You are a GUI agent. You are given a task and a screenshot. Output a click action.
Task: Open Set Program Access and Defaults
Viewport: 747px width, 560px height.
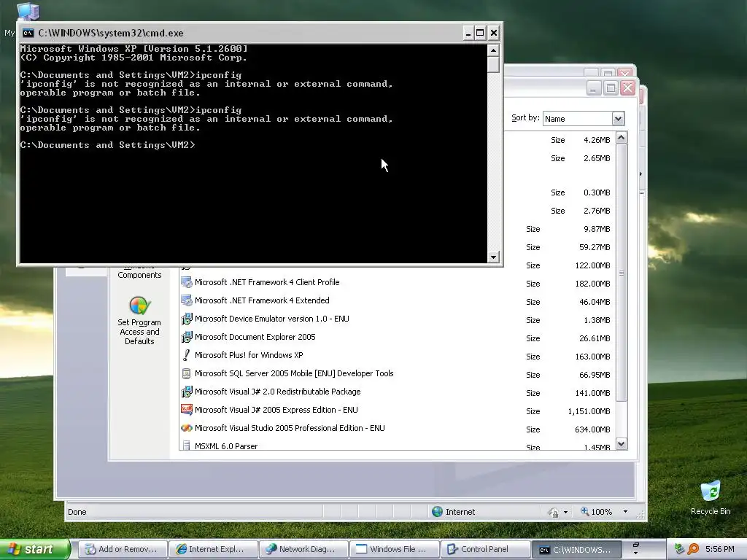tap(139, 321)
